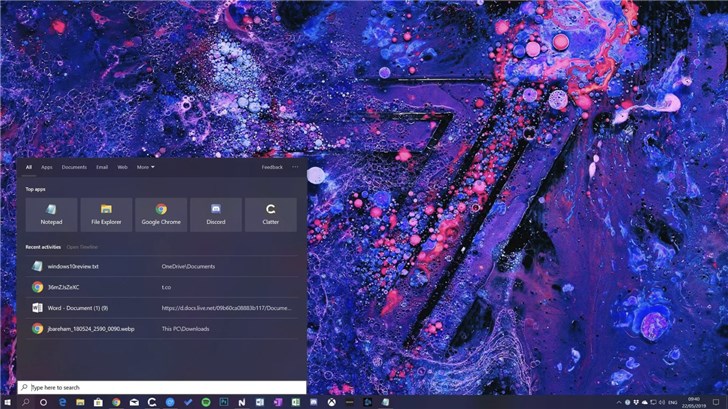Click the Type here to search box
The width and height of the screenshot is (728, 409).
(160, 387)
